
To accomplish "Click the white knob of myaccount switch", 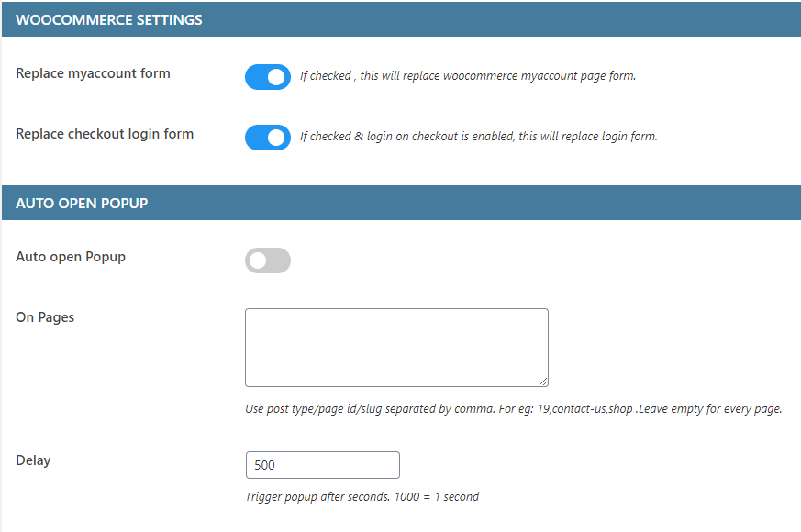I will [278, 77].
